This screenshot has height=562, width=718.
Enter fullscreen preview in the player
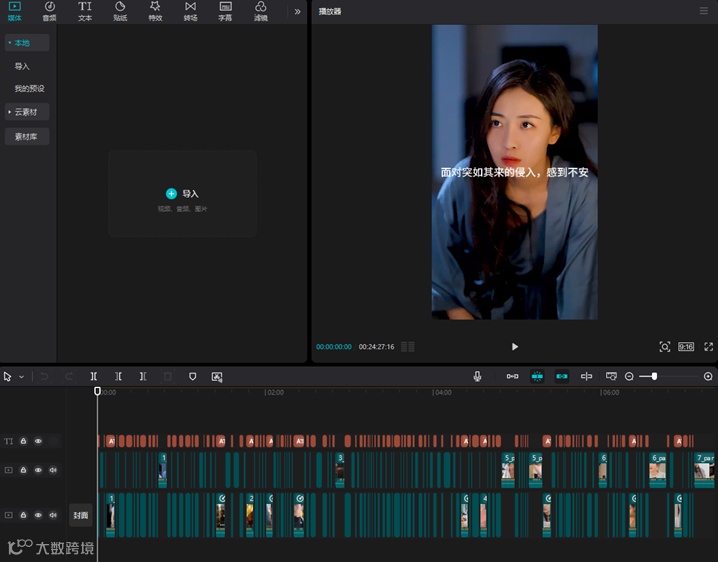pyautogui.click(x=709, y=346)
